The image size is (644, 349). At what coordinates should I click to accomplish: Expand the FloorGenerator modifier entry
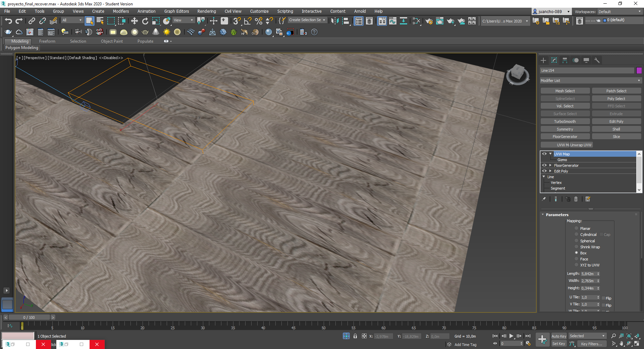[550, 165]
